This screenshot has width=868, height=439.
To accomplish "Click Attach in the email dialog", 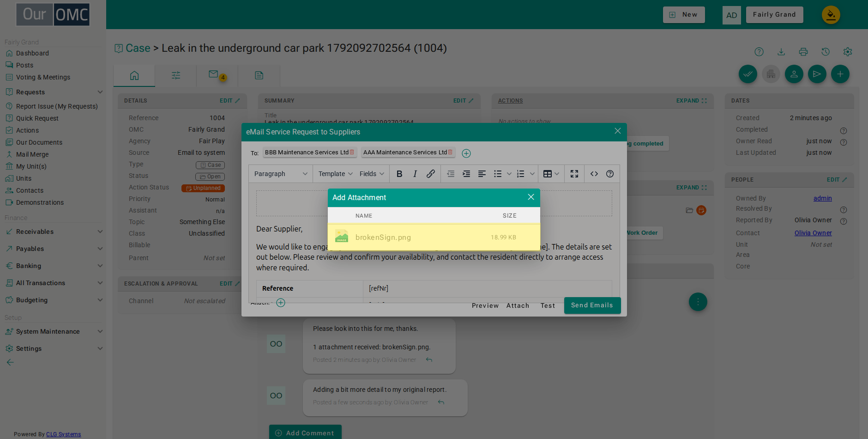I will tap(518, 305).
